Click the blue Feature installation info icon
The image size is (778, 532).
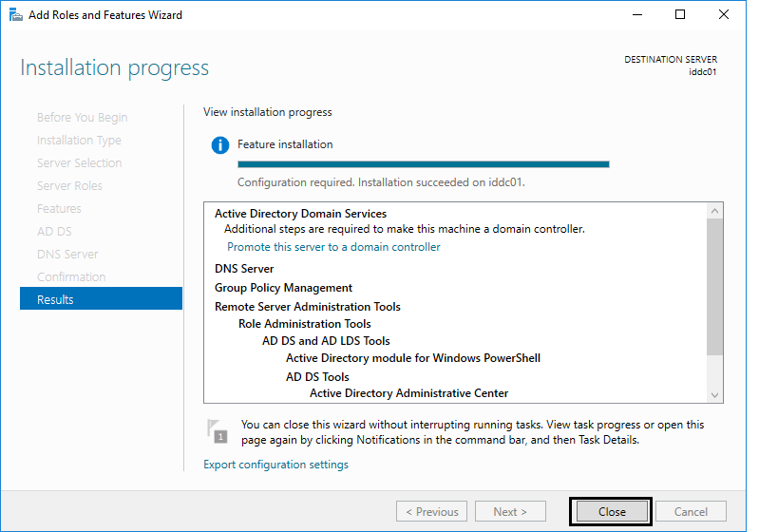click(220, 145)
